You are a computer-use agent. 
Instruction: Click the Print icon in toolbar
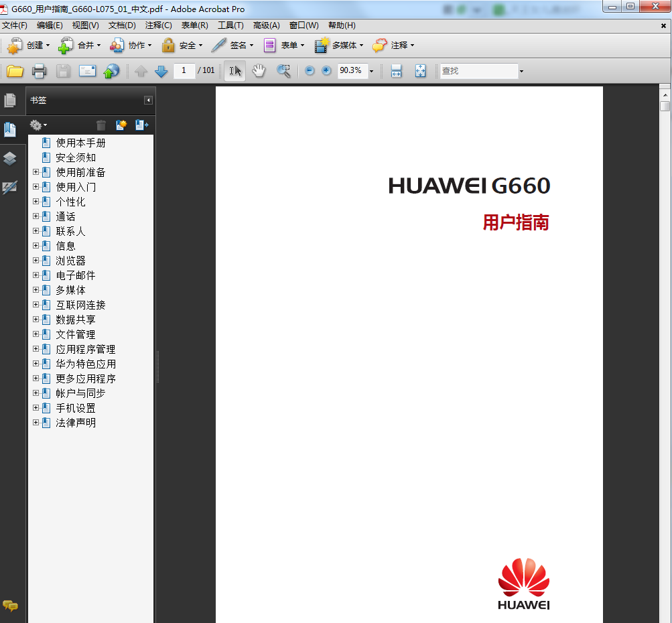(x=40, y=71)
